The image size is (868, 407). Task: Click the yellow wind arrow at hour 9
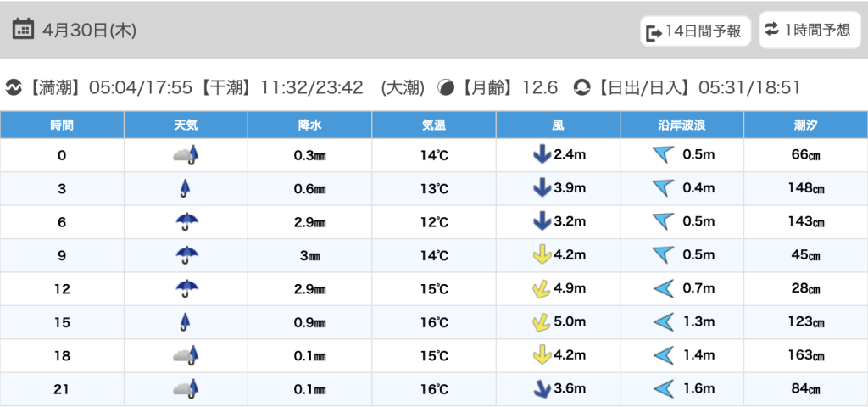(537, 254)
